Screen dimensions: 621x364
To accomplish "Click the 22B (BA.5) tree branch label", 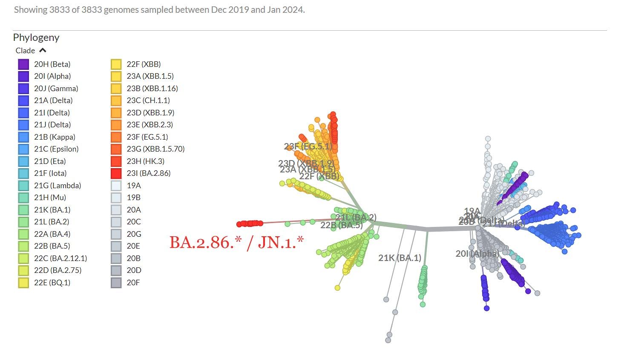I will pos(342,225).
